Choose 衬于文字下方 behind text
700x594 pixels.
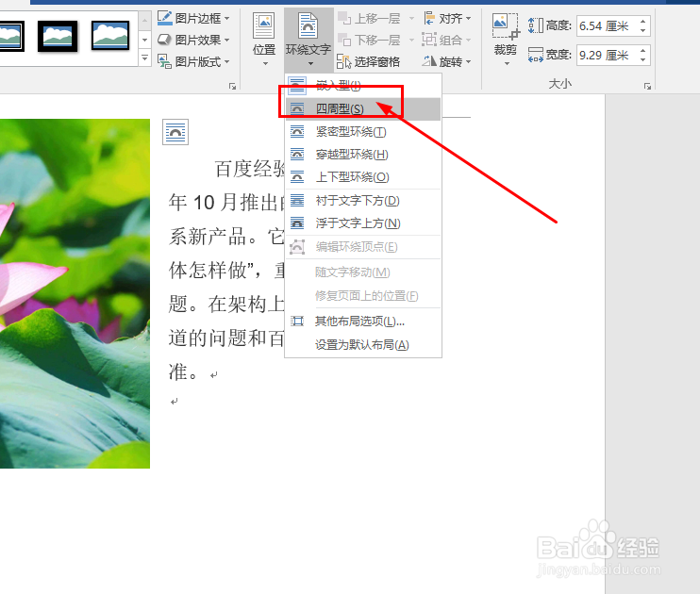point(362,201)
